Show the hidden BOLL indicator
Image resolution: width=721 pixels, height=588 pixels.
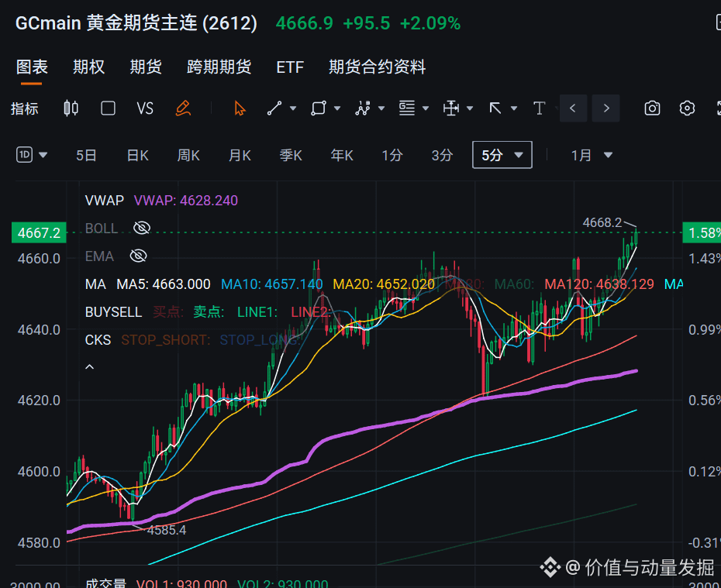(x=142, y=228)
